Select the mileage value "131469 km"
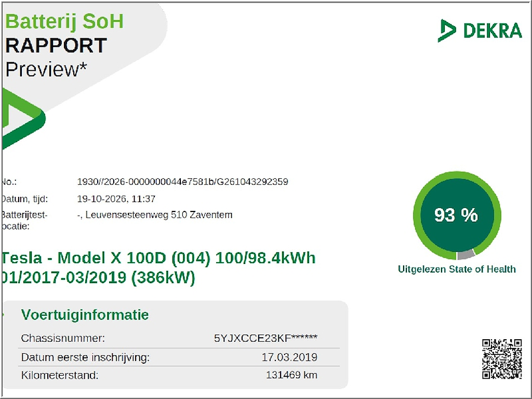532x399 pixels. 292,375
